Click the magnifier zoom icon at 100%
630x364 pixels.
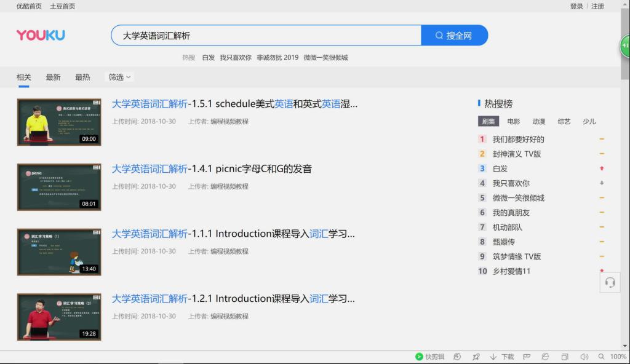click(601, 357)
